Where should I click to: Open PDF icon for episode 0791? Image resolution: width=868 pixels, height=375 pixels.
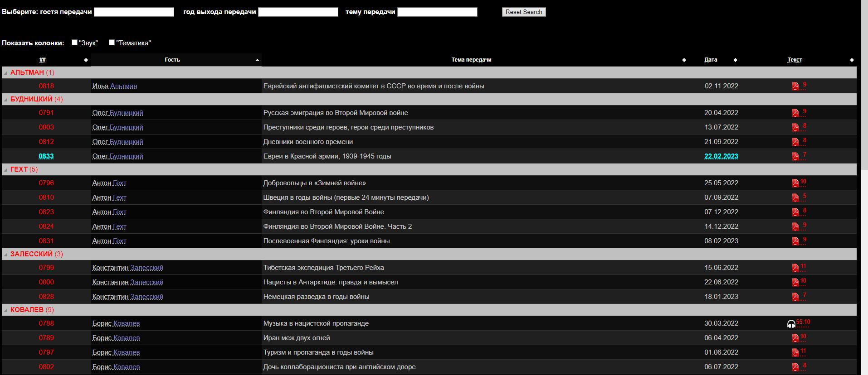coord(795,113)
